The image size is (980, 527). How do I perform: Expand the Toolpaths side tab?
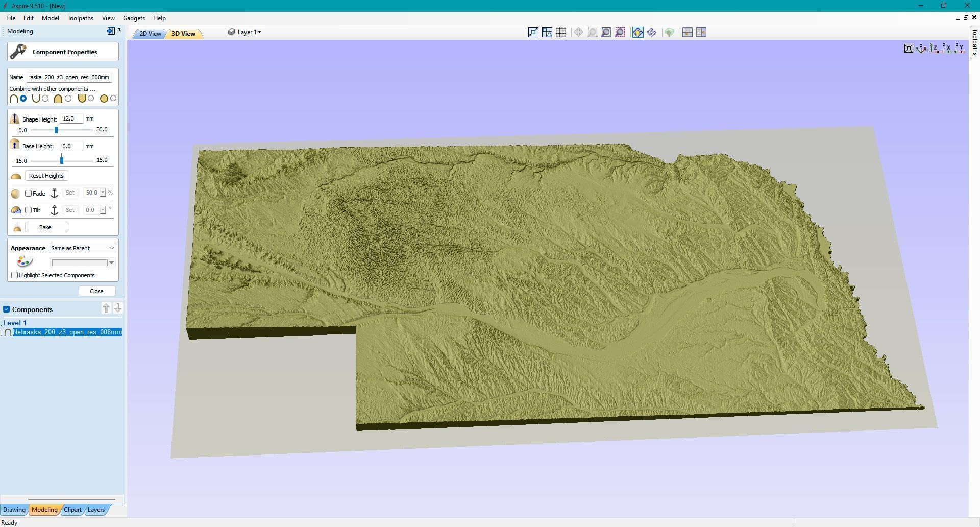pyautogui.click(x=974, y=42)
